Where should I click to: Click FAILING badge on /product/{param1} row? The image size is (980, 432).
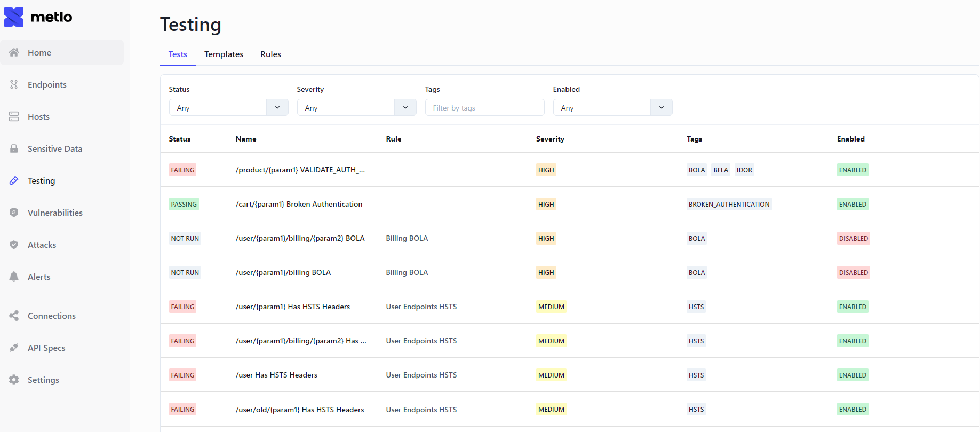click(182, 170)
